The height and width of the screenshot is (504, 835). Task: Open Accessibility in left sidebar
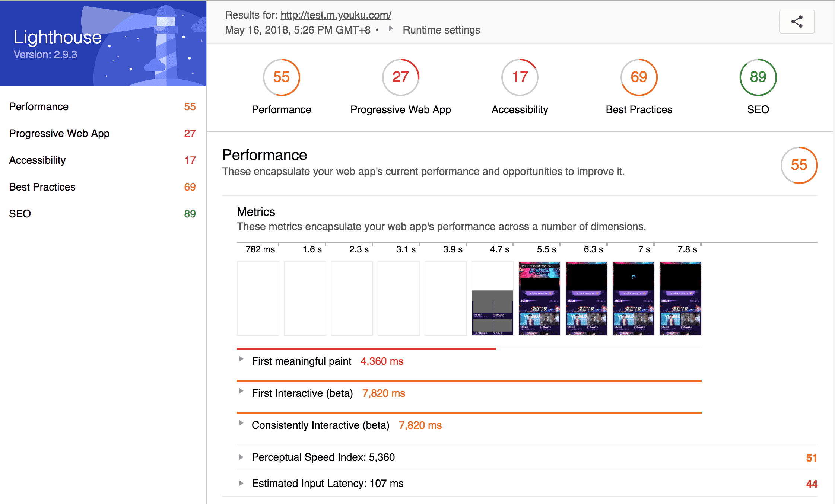tap(37, 160)
